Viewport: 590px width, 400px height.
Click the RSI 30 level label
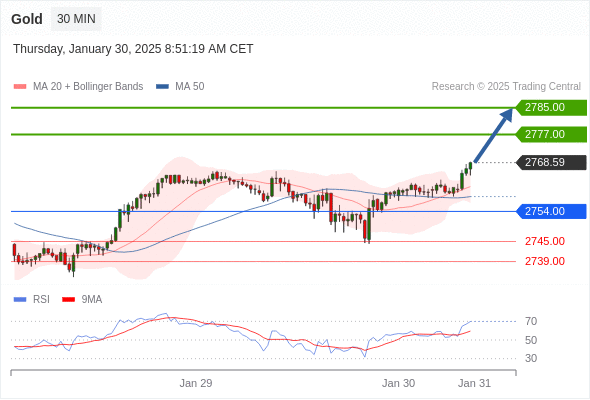pos(531,358)
